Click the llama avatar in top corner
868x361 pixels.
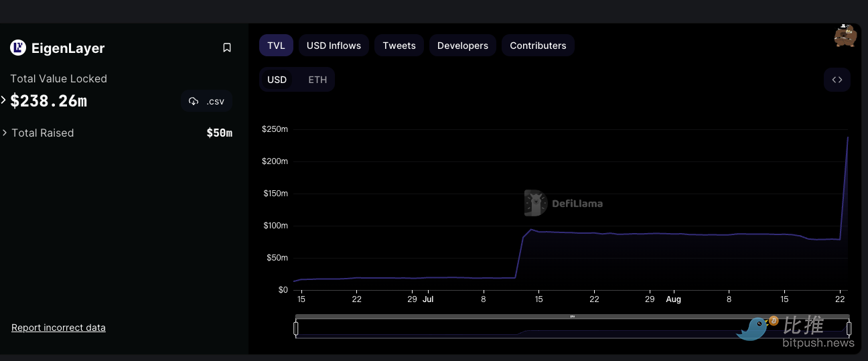(x=845, y=35)
